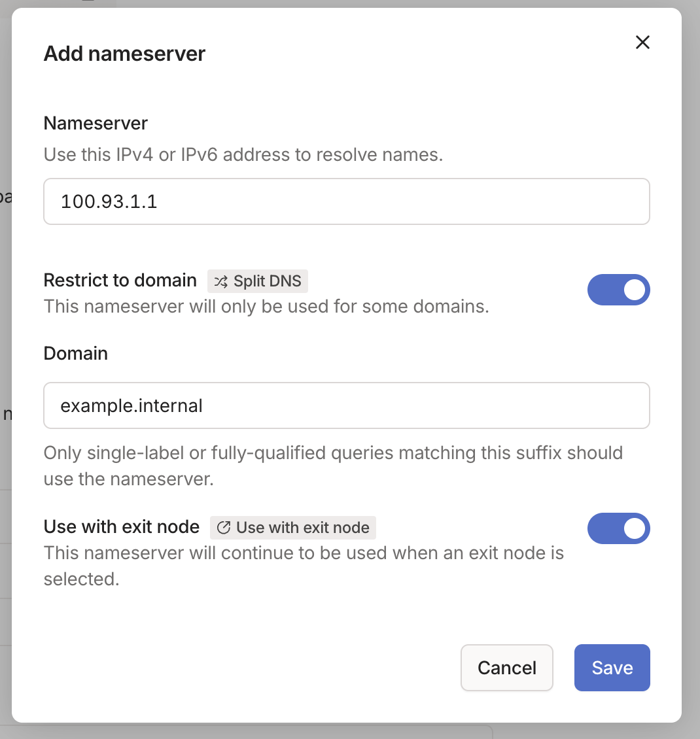Click the bold Use with exit node heading
Viewport: 700px width, 739px height.
click(x=121, y=526)
